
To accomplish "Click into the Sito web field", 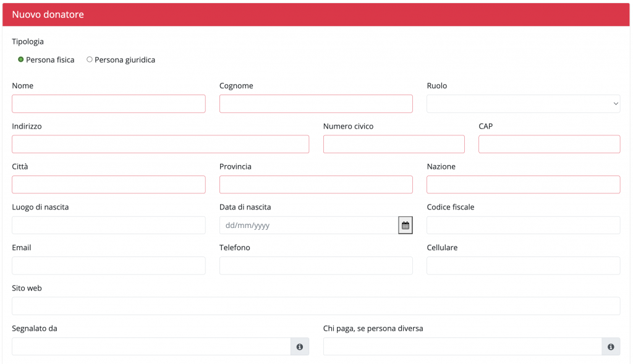I will [316, 306].
